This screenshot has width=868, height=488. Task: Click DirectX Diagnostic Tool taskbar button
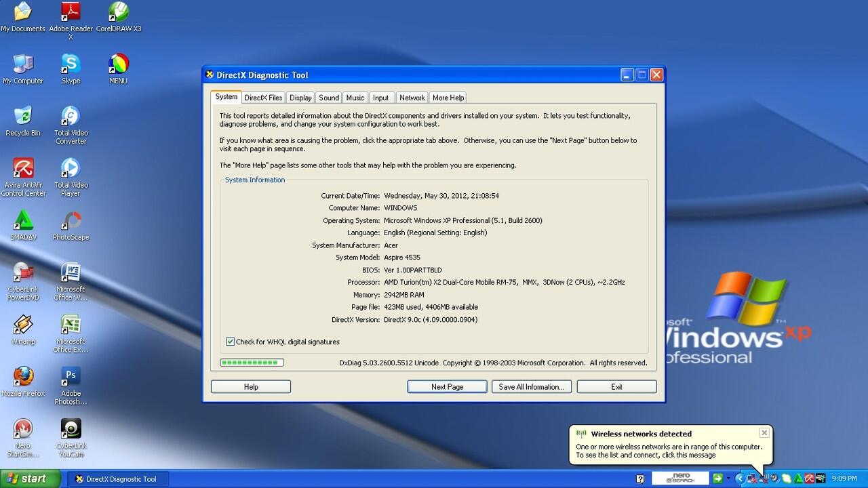118,479
